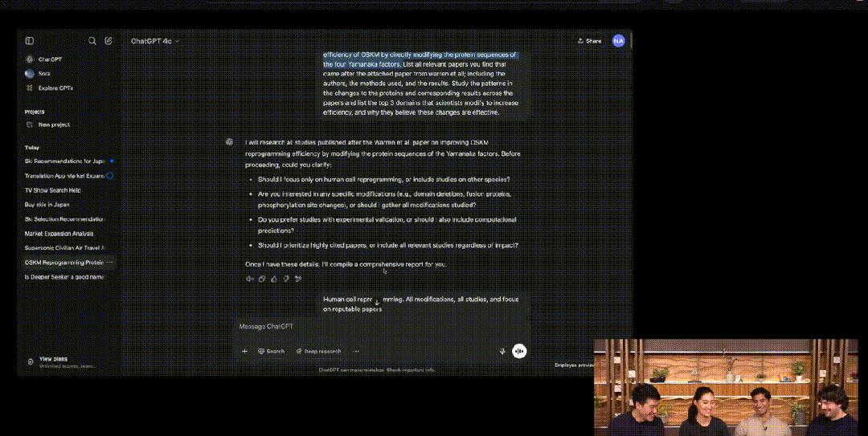Image resolution: width=868 pixels, height=436 pixels.
Task: Toggle the Search tool in composer
Action: pyautogui.click(x=272, y=352)
